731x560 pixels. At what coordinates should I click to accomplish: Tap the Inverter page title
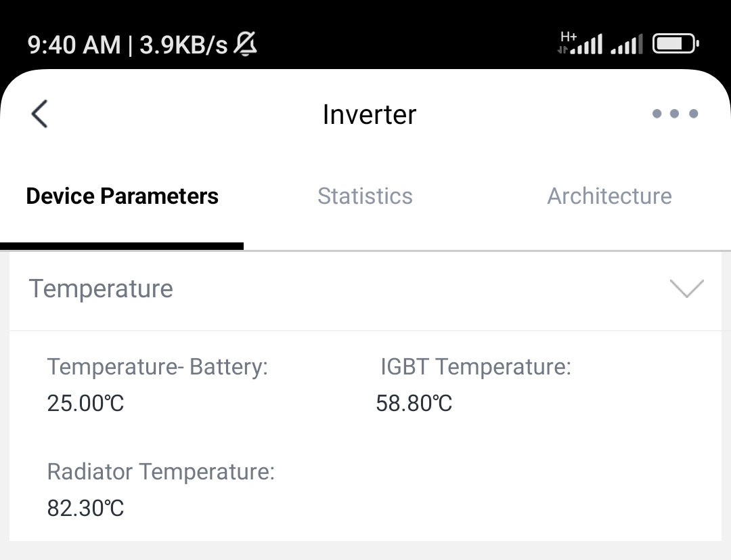pos(370,114)
